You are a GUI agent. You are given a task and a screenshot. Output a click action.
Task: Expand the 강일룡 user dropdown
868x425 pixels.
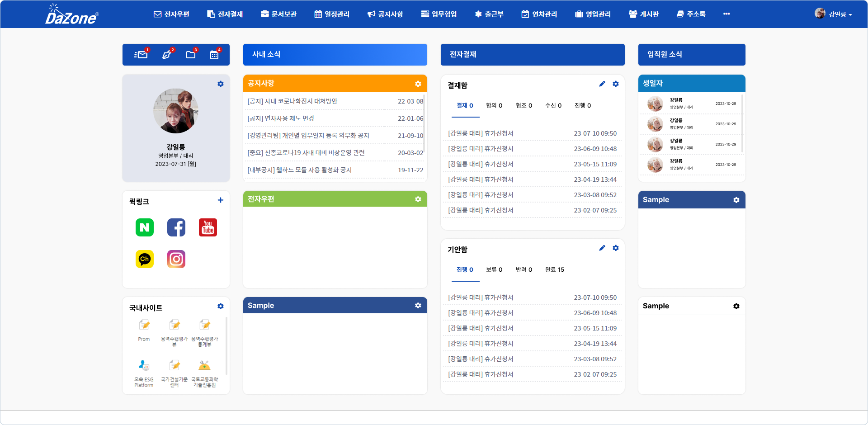pos(834,14)
